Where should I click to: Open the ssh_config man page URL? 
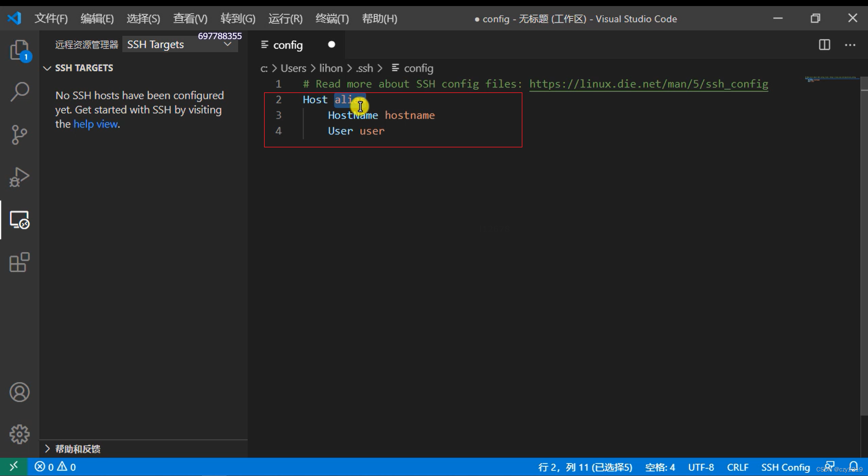pyautogui.click(x=648, y=84)
